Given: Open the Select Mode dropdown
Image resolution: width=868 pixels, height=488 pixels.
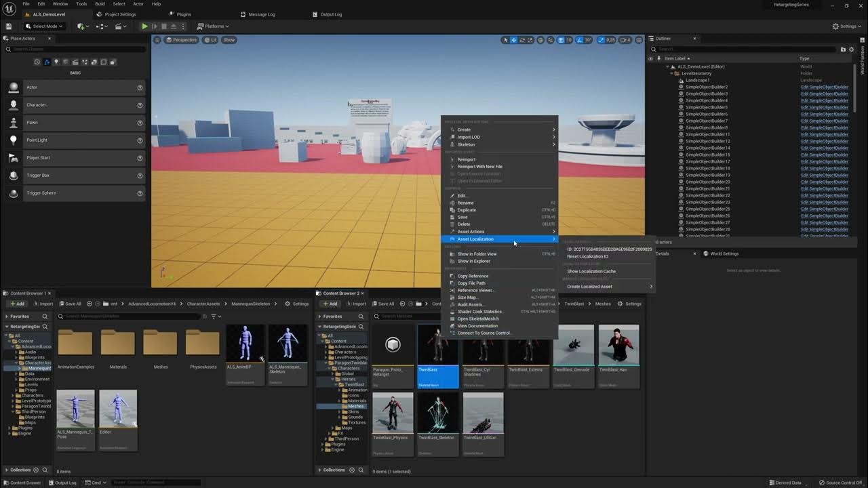Looking at the screenshot, I should pos(44,26).
